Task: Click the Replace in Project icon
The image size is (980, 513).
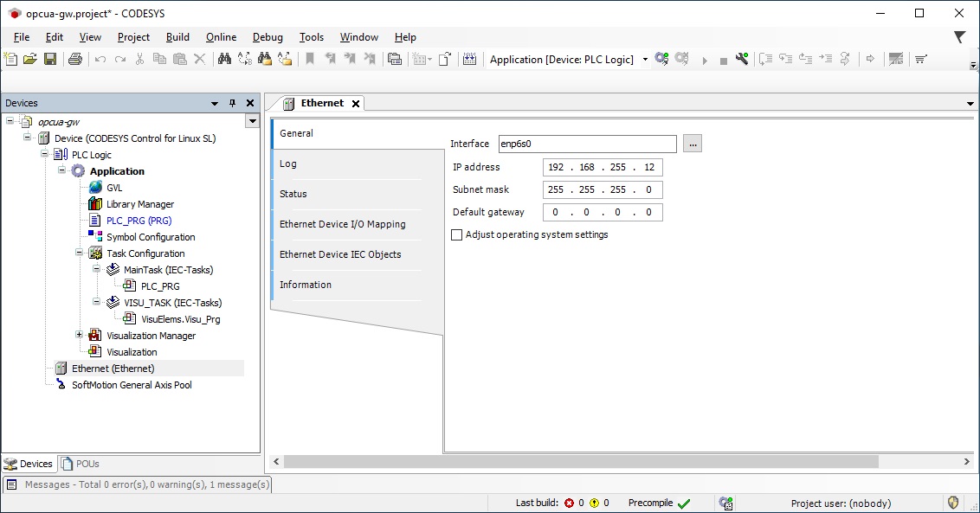Action: tap(285, 60)
